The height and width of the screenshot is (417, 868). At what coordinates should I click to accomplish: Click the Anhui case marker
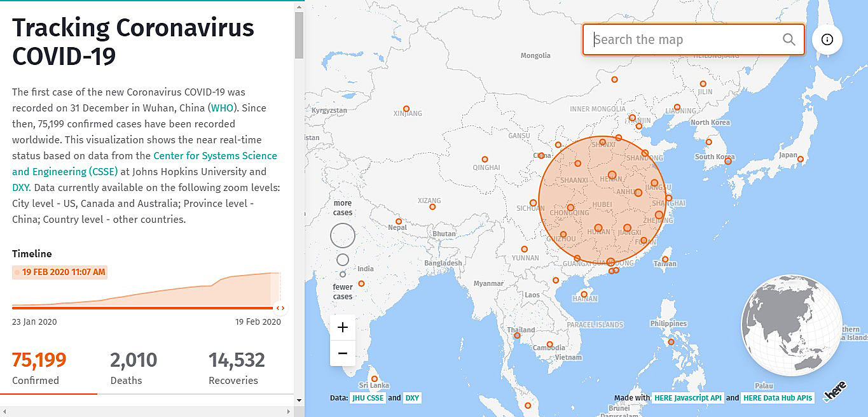coord(638,192)
